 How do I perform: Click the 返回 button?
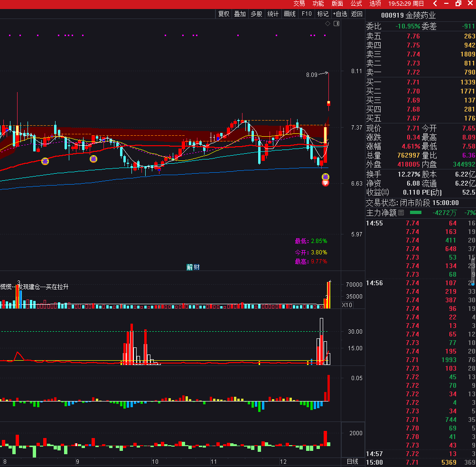coord(357,14)
